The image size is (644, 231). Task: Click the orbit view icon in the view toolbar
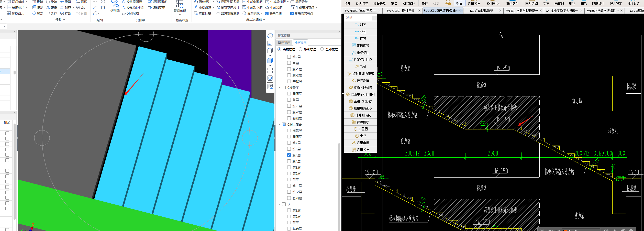pyautogui.click(x=270, y=36)
